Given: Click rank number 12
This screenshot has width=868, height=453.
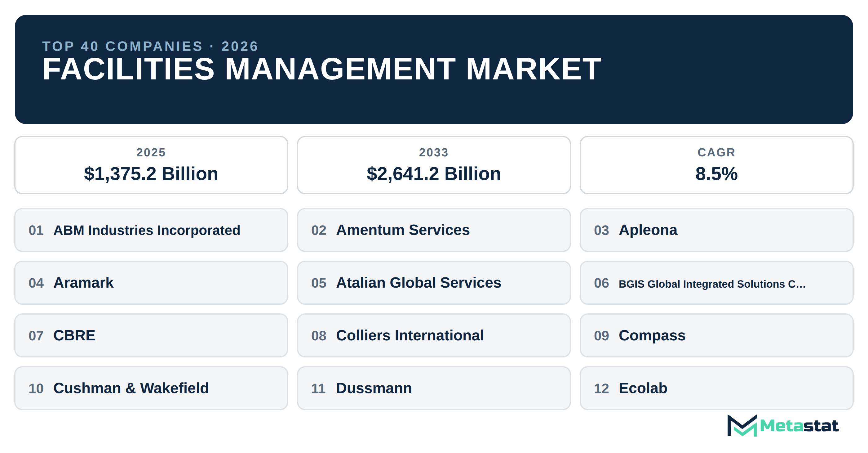Looking at the screenshot, I should [601, 388].
